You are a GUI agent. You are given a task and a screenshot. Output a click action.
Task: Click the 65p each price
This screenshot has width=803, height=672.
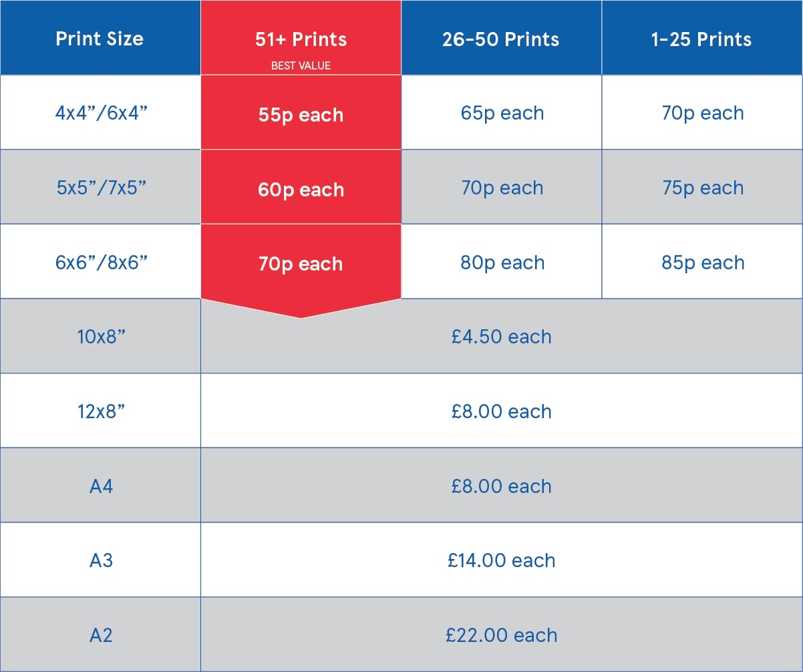[502, 113]
